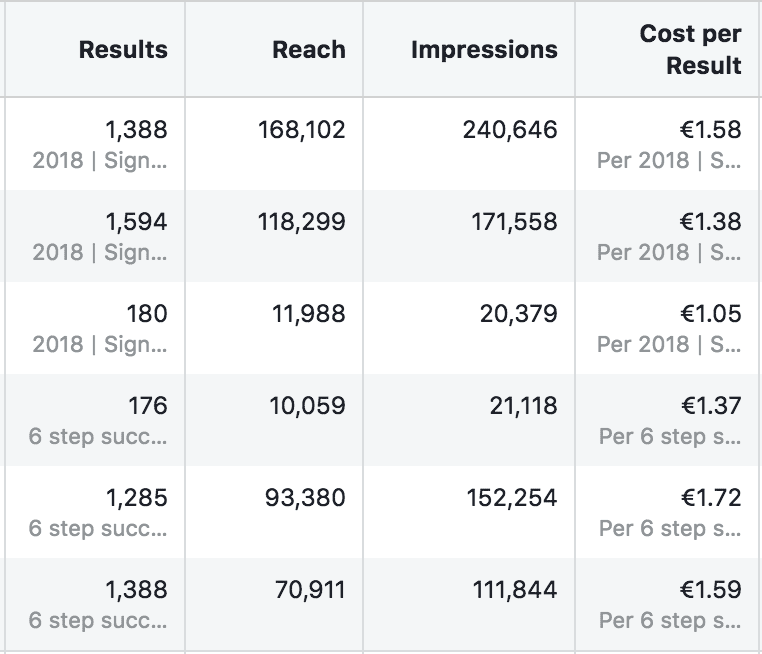Screen dimensions: 762x654
Task: Click the 176 results value
Action: 146,406
